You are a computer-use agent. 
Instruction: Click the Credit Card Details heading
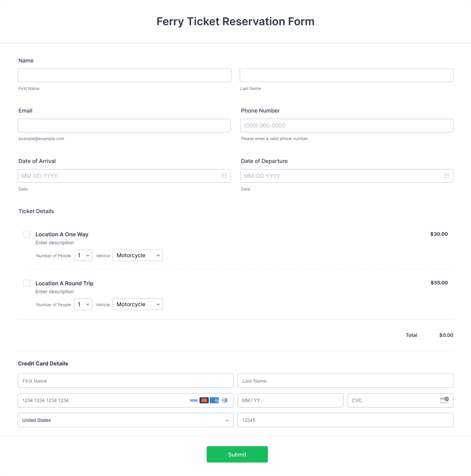point(43,363)
